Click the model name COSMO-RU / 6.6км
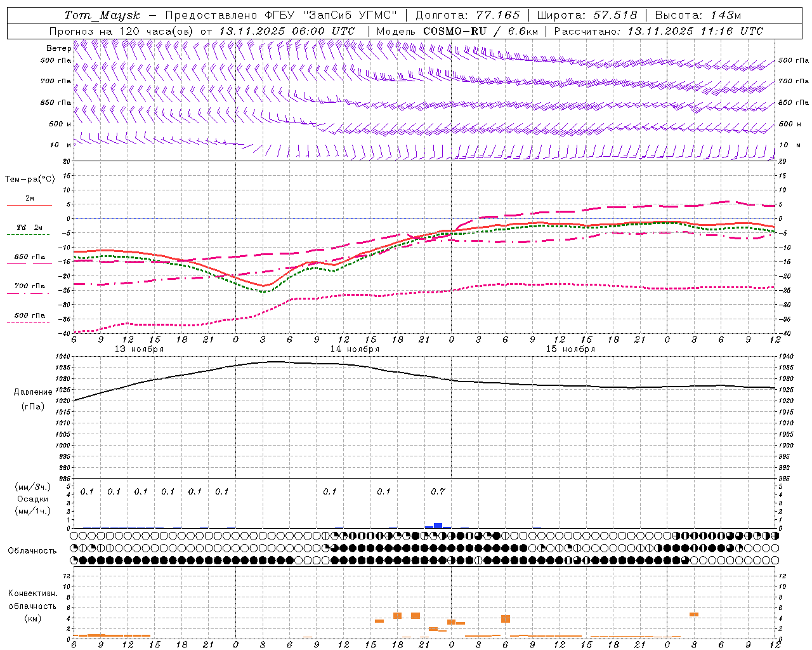 click(x=481, y=31)
